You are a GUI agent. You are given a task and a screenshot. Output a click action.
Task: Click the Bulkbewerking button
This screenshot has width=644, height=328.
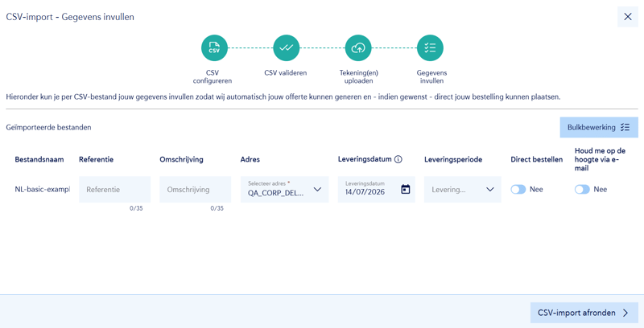599,127
